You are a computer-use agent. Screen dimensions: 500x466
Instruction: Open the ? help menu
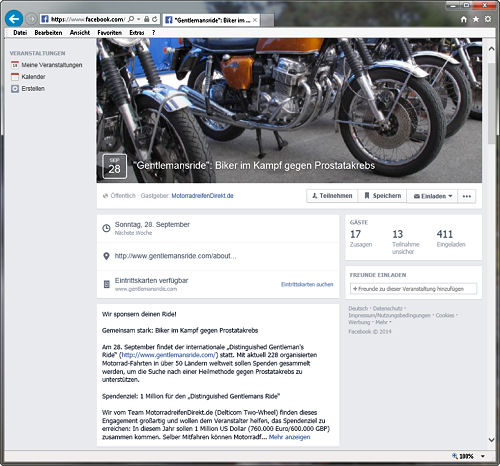153,32
